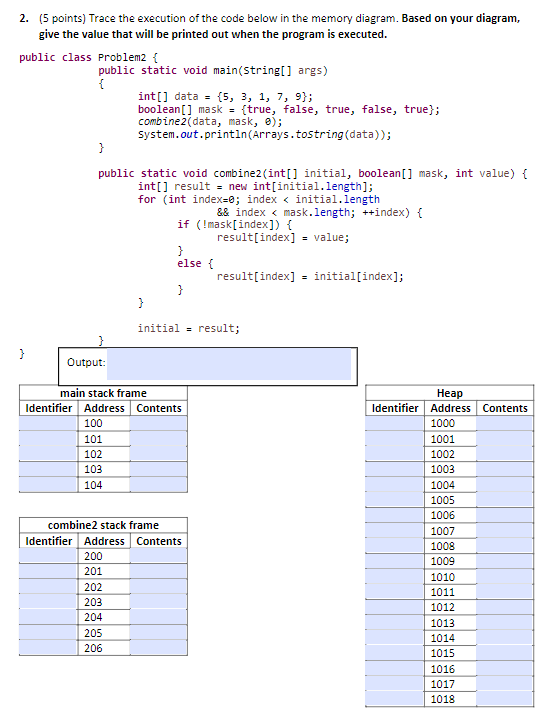Click the Output answer field
This screenshot has width=545, height=727.
[x=229, y=364]
